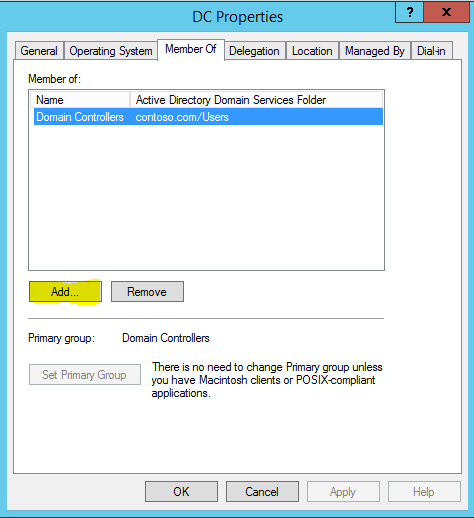474x518 pixels.
Task: Select the Domain Controllers list entry
Action: (208, 117)
